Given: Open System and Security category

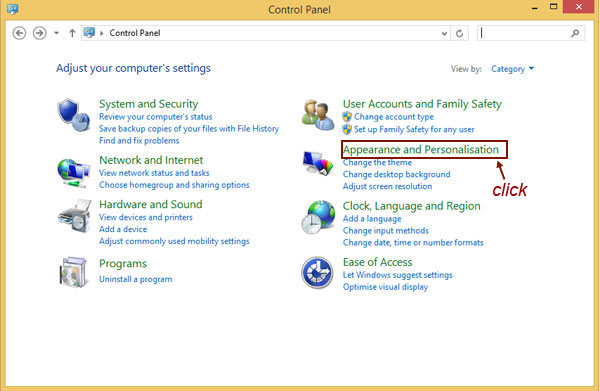Looking at the screenshot, I should tap(148, 104).
